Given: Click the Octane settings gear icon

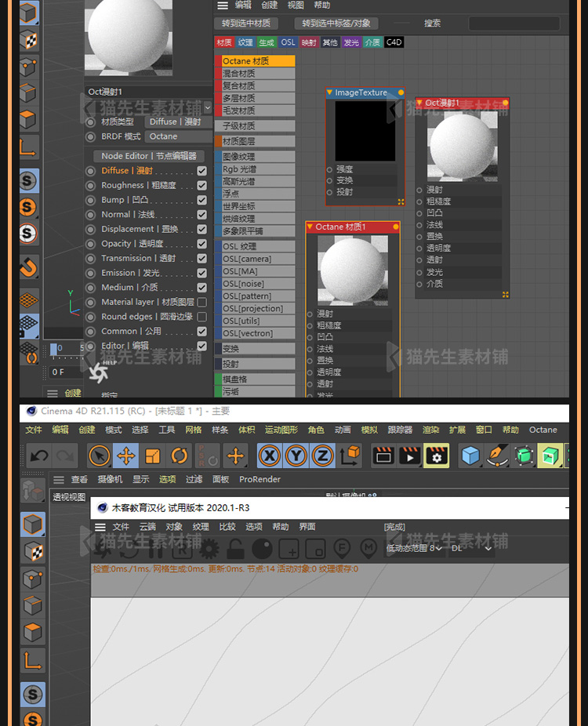Looking at the screenshot, I should [209, 549].
